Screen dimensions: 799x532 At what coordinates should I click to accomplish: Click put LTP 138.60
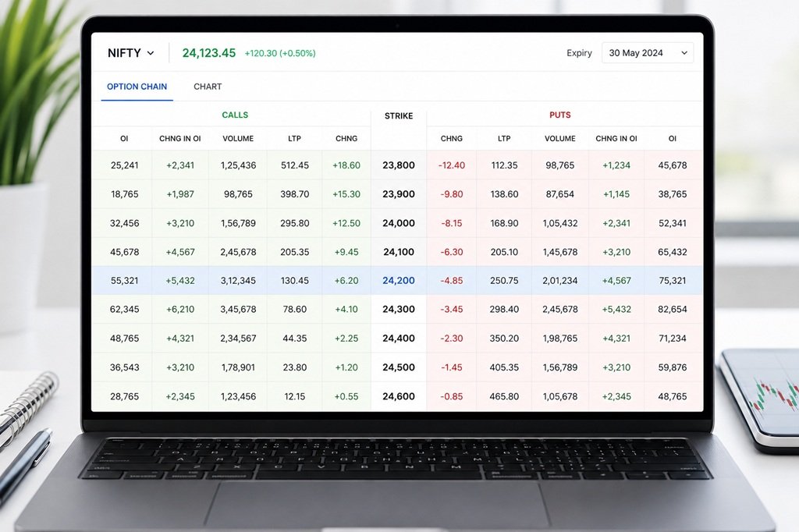tap(504, 194)
